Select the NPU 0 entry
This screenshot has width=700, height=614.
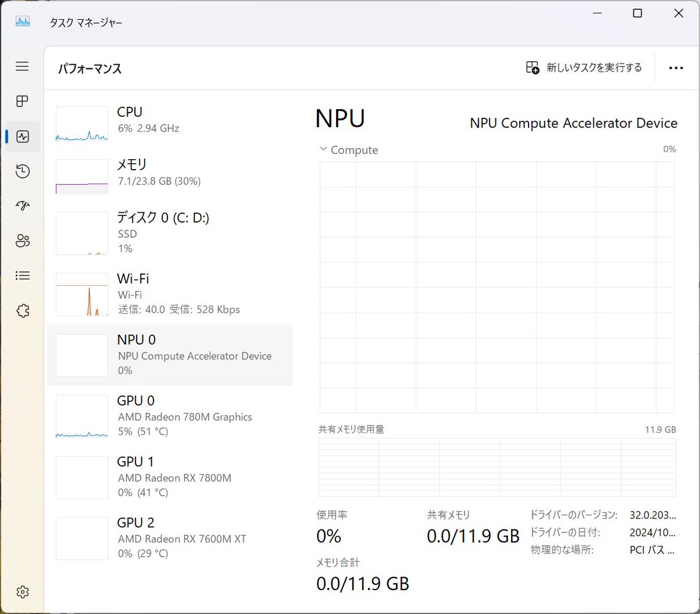[x=169, y=355]
